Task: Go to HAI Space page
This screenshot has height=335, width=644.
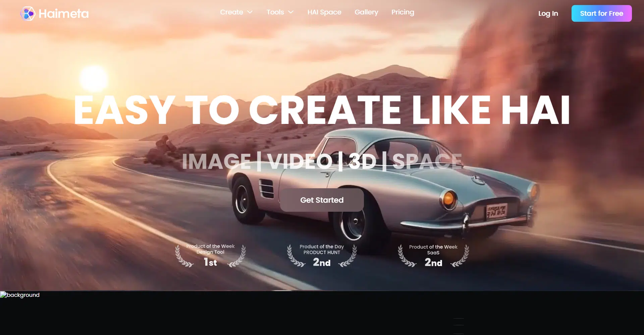Action: (324, 12)
